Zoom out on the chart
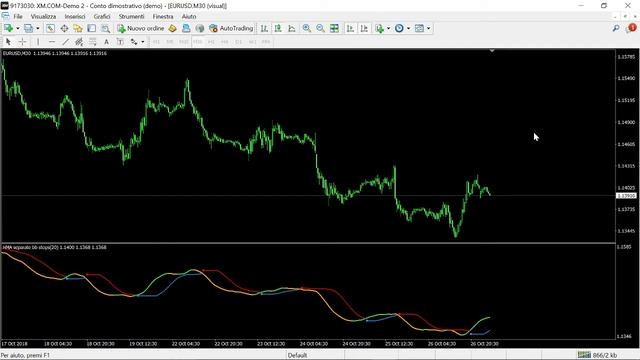The width and height of the screenshot is (640, 360). 320,28
